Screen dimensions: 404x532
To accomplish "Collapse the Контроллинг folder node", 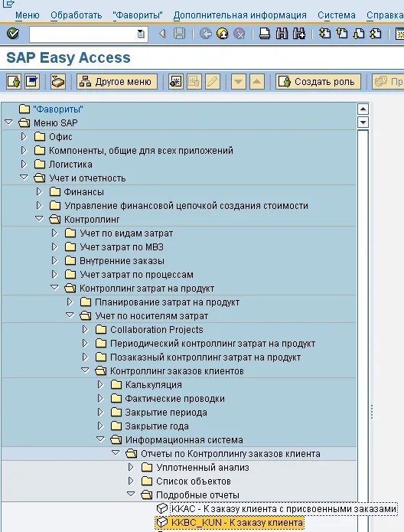I will pos(39,218).
